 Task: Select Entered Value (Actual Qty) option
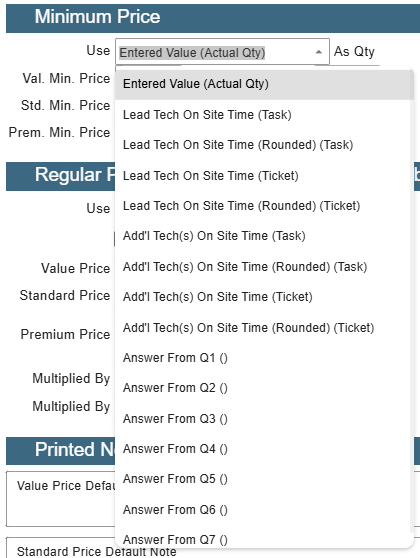point(264,84)
